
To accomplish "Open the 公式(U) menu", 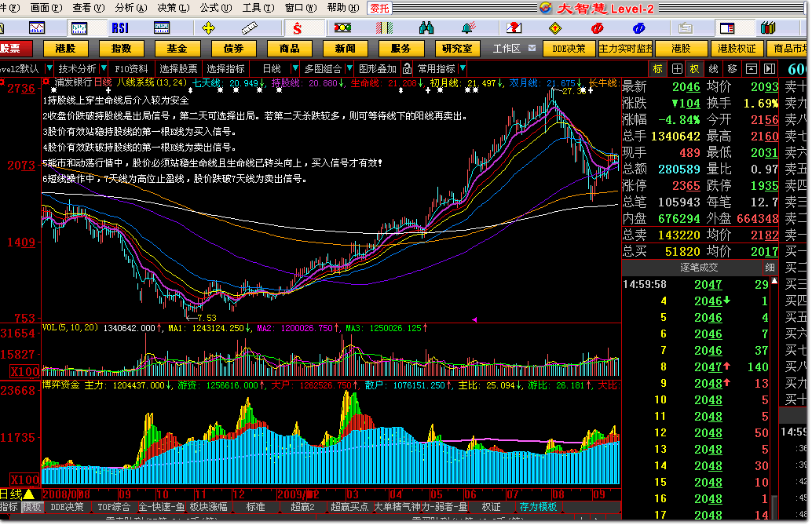I will (216, 8).
